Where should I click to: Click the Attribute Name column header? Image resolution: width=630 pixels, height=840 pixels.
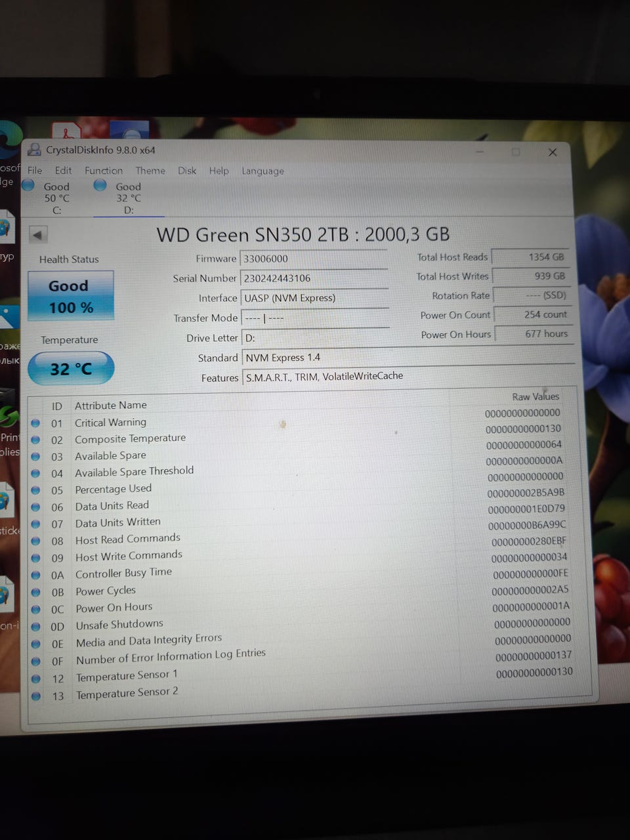click(x=110, y=405)
